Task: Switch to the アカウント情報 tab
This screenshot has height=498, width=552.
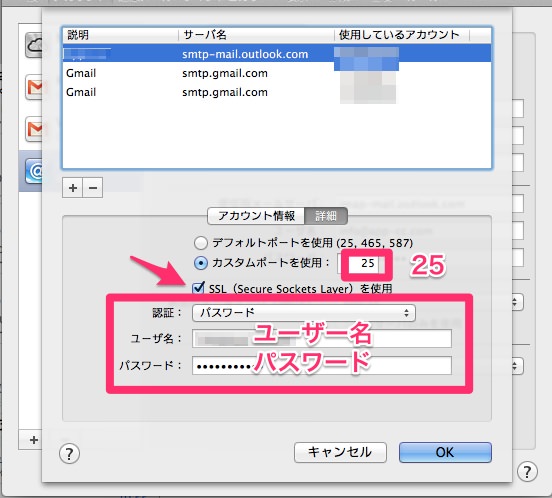Action: pos(256,216)
